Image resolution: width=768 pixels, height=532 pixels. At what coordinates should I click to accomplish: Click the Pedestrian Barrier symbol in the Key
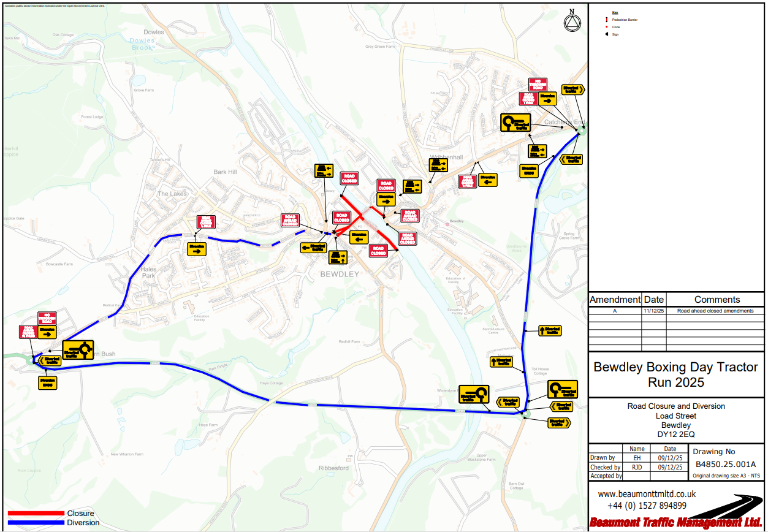606,20
